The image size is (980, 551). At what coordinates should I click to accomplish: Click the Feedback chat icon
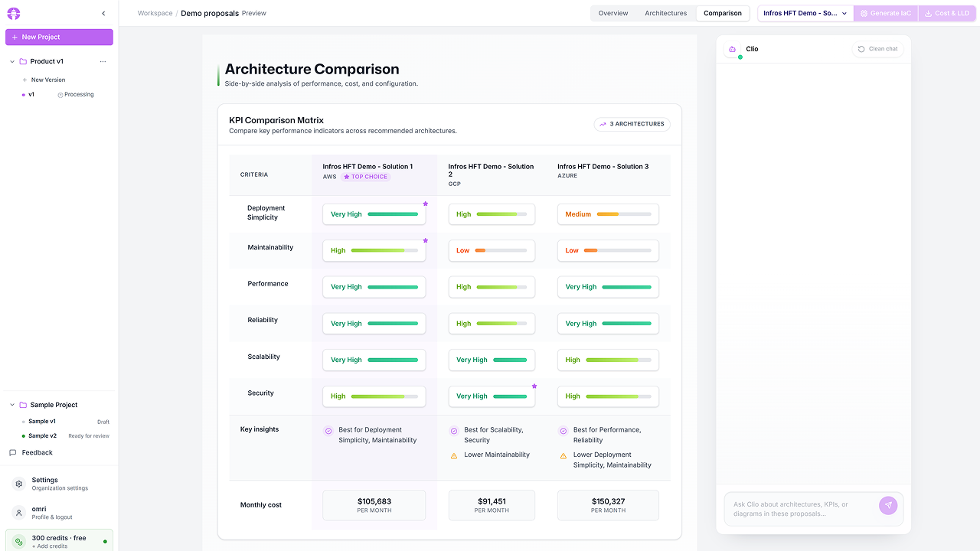pos(12,452)
